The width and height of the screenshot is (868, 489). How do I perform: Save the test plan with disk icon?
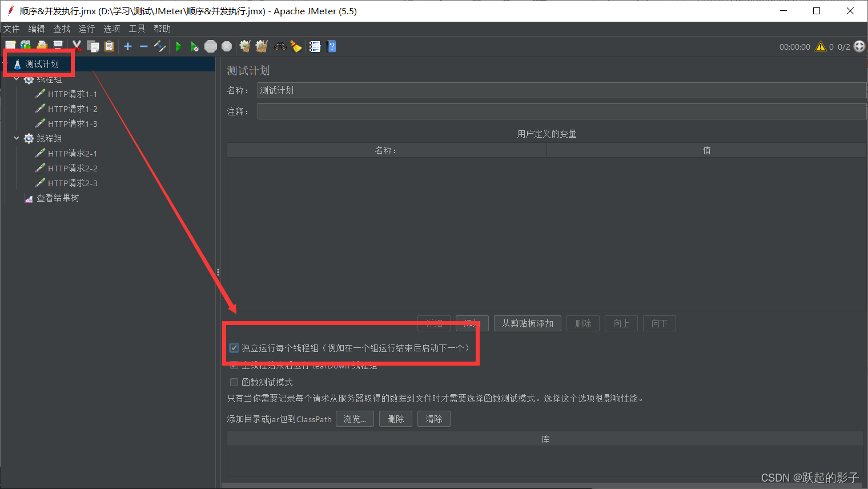coord(58,46)
